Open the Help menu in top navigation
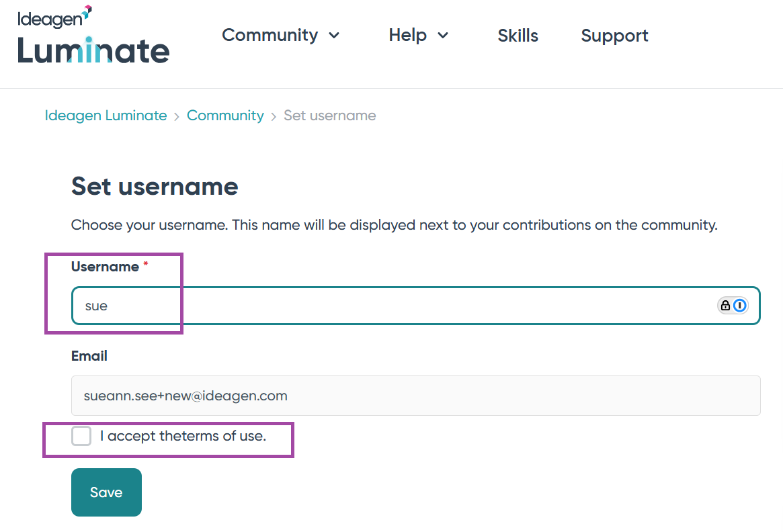The width and height of the screenshot is (783, 532). [x=407, y=36]
